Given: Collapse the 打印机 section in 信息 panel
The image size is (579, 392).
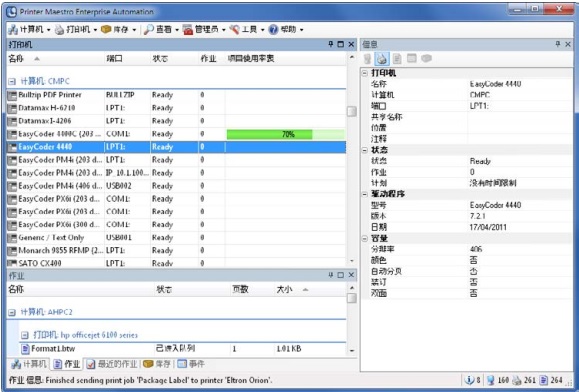Looking at the screenshot, I should click(x=365, y=73).
